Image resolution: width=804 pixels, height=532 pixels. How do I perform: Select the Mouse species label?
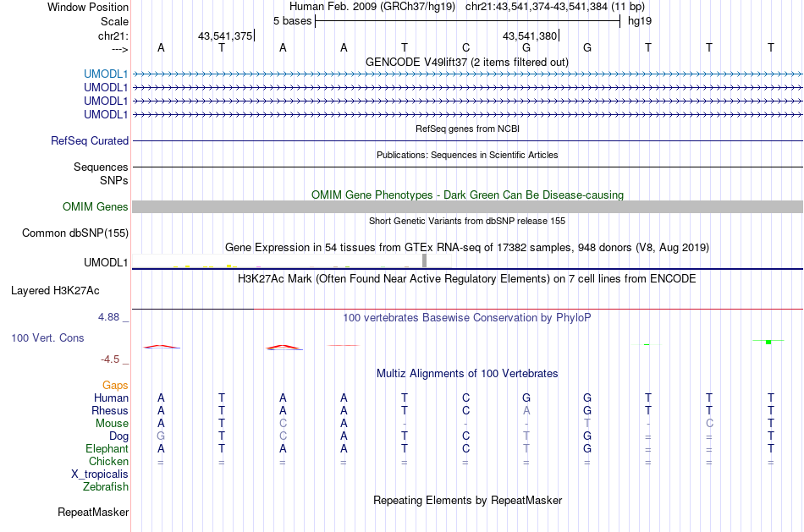click(112, 424)
